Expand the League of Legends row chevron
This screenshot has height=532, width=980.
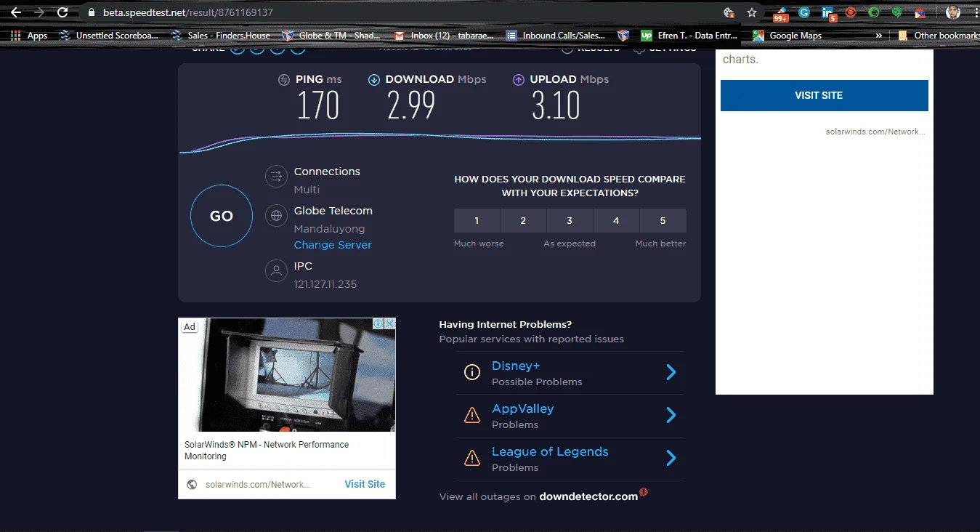671,458
